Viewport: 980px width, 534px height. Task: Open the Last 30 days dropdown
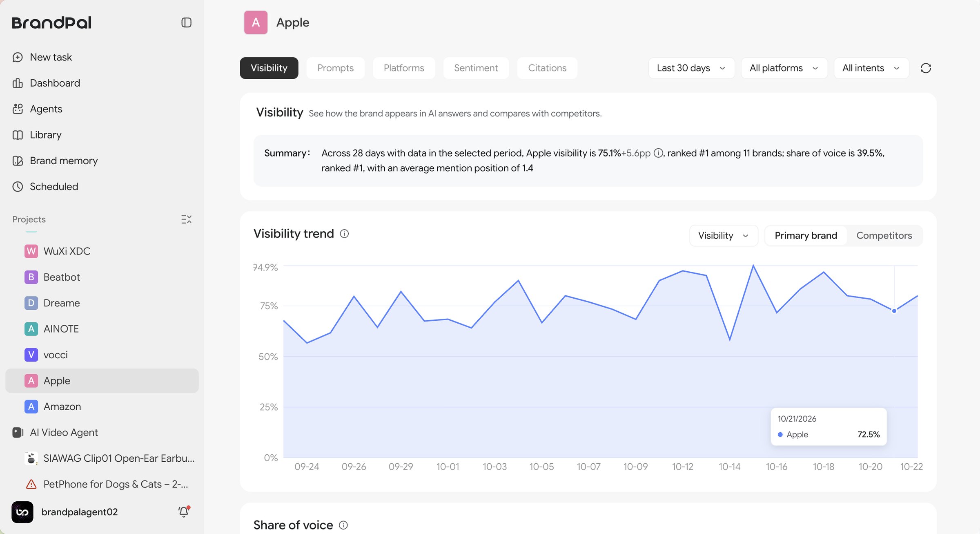click(x=691, y=68)
